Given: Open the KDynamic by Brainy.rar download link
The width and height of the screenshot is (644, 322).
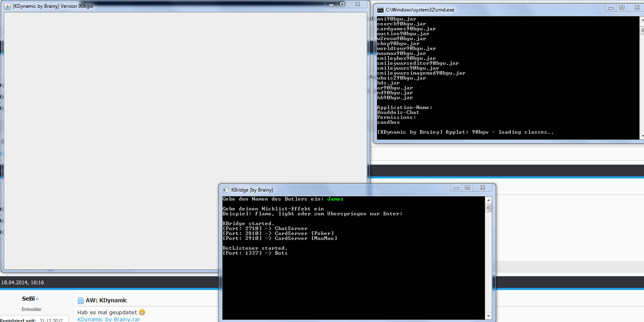Looking at the screenshot, I should click(x=109, y=319).
